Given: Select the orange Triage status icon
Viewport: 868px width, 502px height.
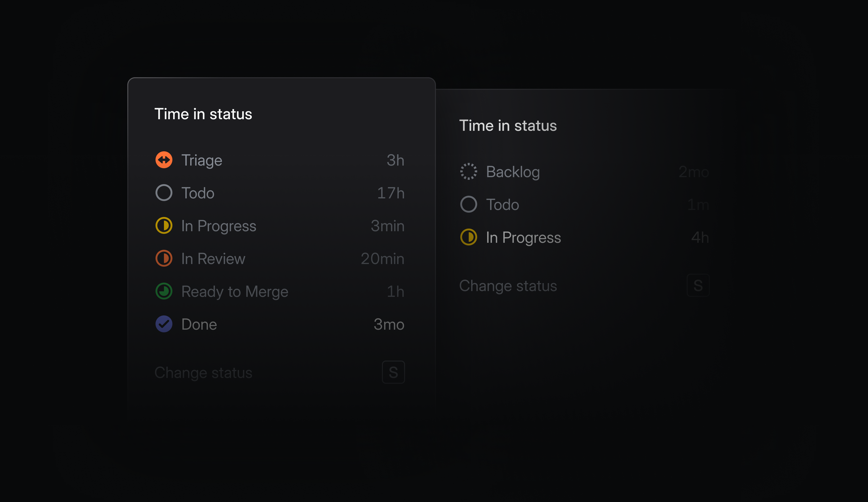Looking at the screenshot, I should tap(164, 160).
